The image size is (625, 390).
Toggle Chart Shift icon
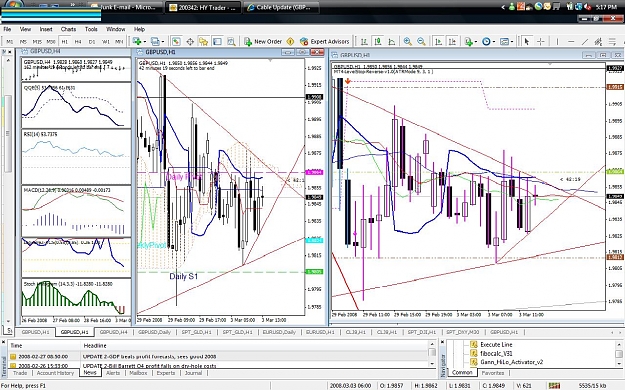[x=452, y=41]
